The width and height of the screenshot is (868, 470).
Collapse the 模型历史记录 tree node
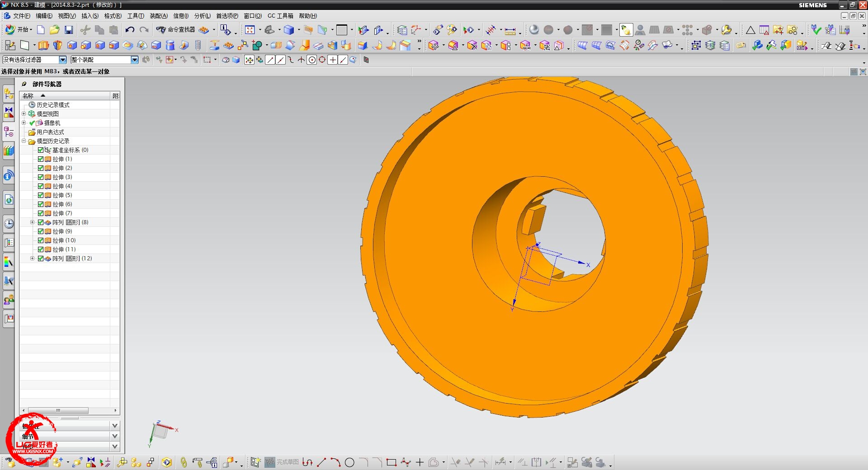[x=24, y=141]
